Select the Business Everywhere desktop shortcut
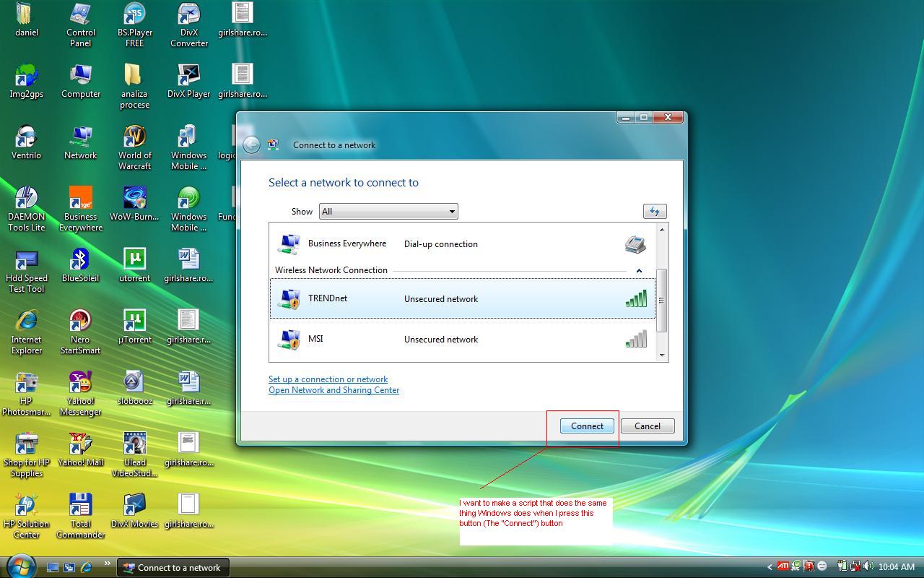Image resolution: width=924 pixels, height=578 pixels. [x=80, y=210]
